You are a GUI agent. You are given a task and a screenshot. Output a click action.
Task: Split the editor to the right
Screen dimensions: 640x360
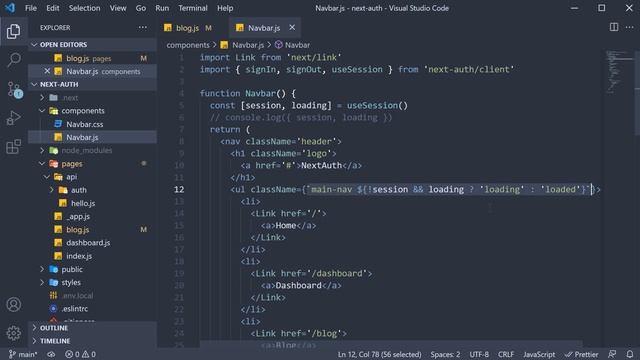(x=613, y=27)
